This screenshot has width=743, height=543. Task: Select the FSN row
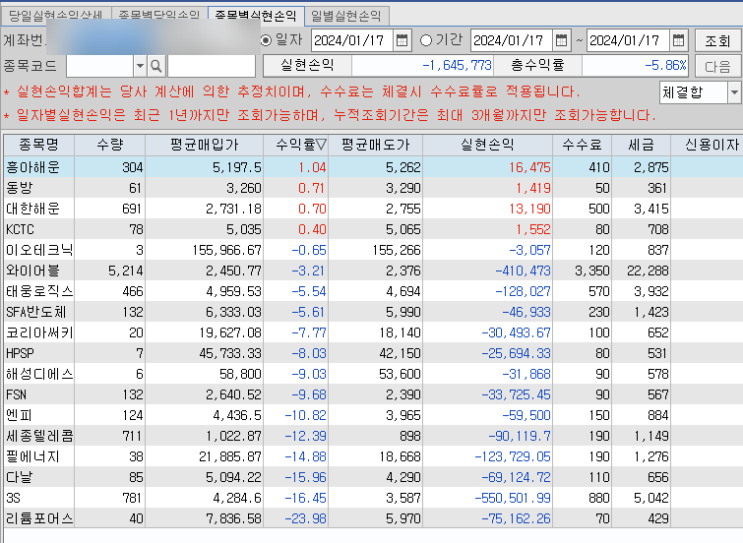[373, 394]
